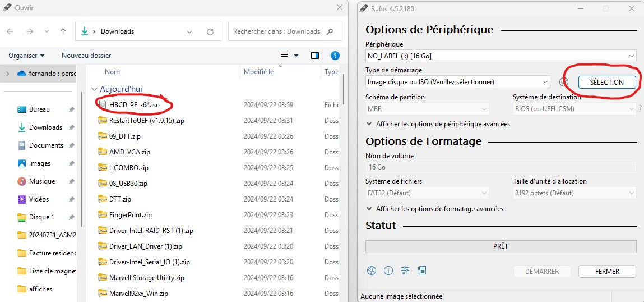Click the Musique icon in sidebar

[x=22, y=181]
